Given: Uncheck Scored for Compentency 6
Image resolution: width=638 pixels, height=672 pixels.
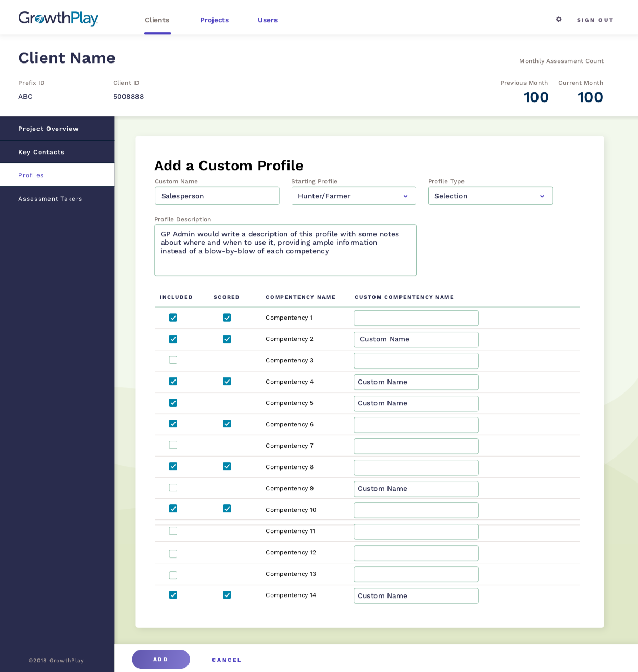Looking at the screenshot, I should coord(227,423).
